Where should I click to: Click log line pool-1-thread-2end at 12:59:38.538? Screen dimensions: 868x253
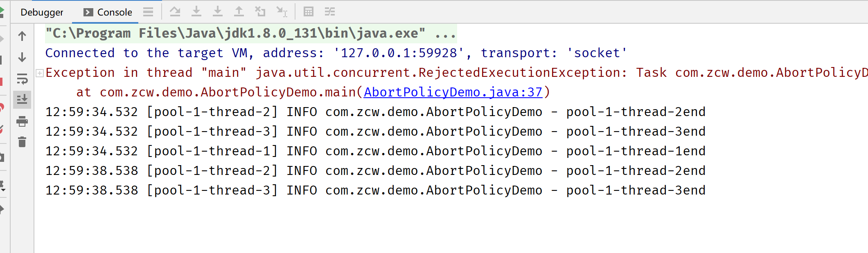pyautogui.click(x=375, y=171)
